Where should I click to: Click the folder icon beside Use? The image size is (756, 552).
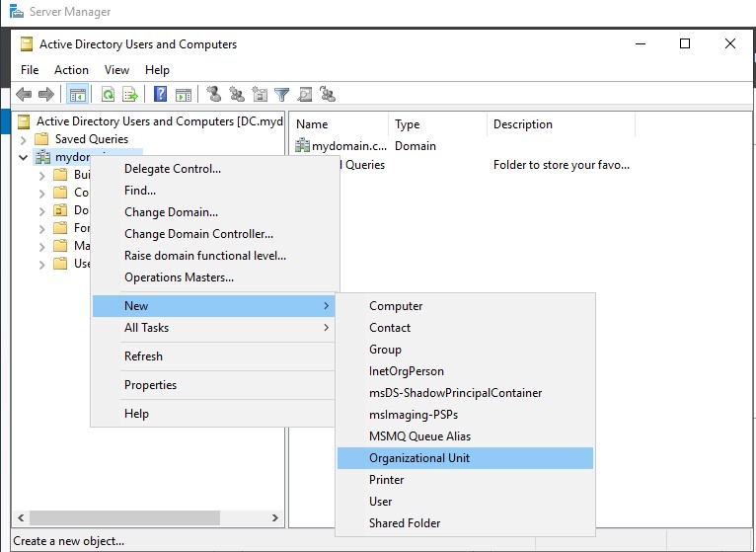(60, 264)
